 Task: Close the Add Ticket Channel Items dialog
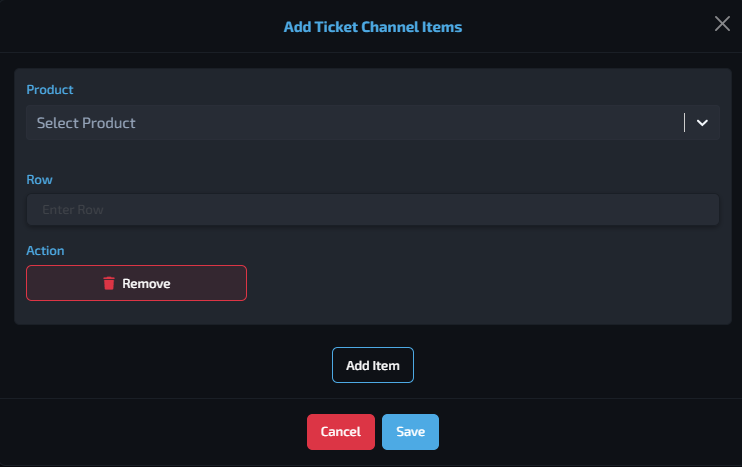tap(722, 23)
